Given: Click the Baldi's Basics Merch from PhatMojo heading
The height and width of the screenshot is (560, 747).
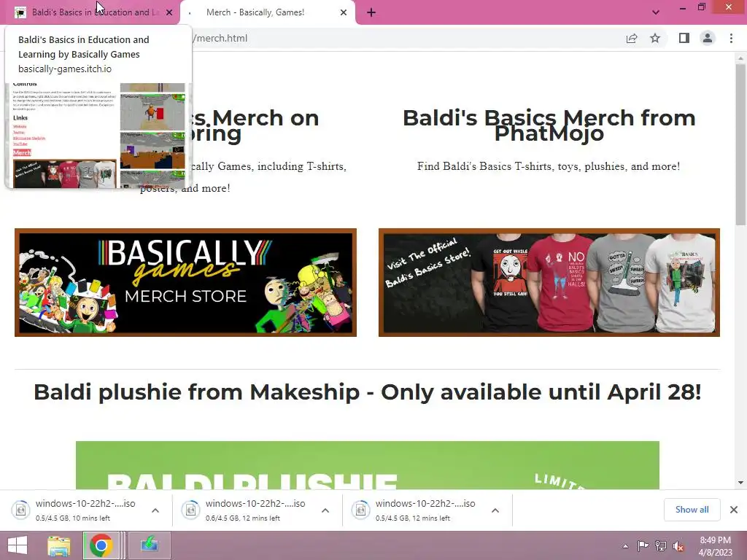Looking at the screenshot, I should point(549,125).
